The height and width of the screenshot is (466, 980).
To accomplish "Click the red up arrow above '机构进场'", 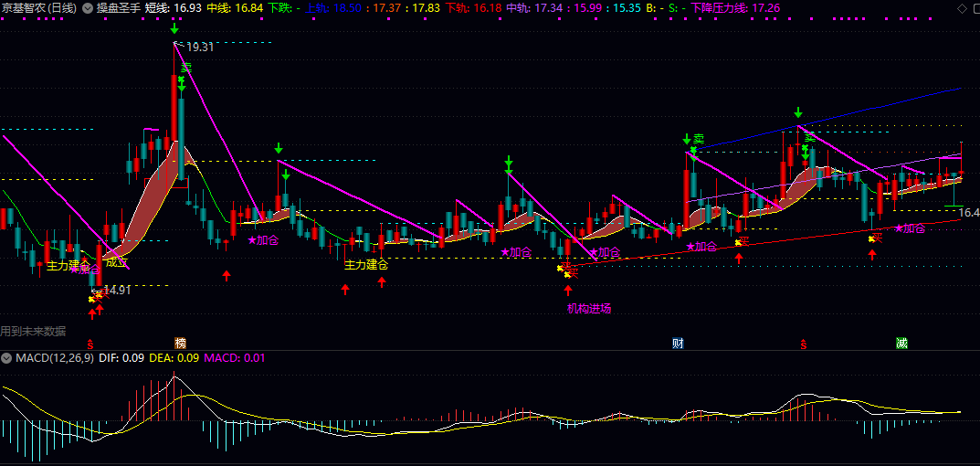I will tap(567, 290).
